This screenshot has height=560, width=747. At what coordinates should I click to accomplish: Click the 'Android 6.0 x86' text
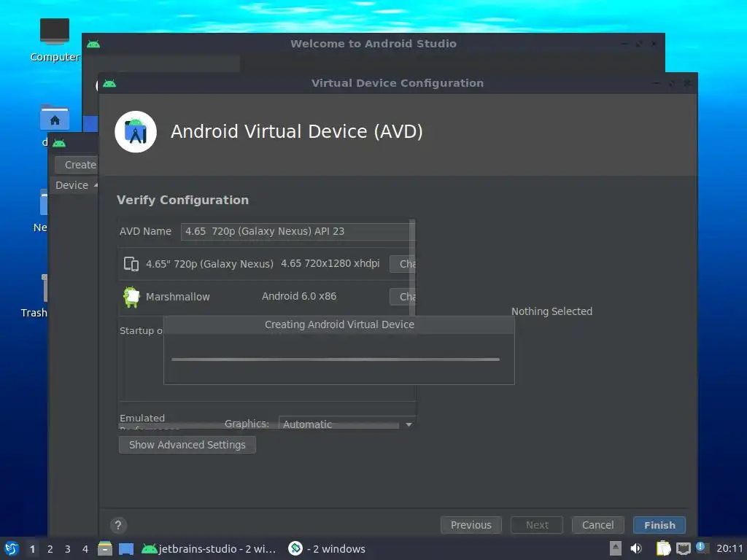(x=299, y=296)
